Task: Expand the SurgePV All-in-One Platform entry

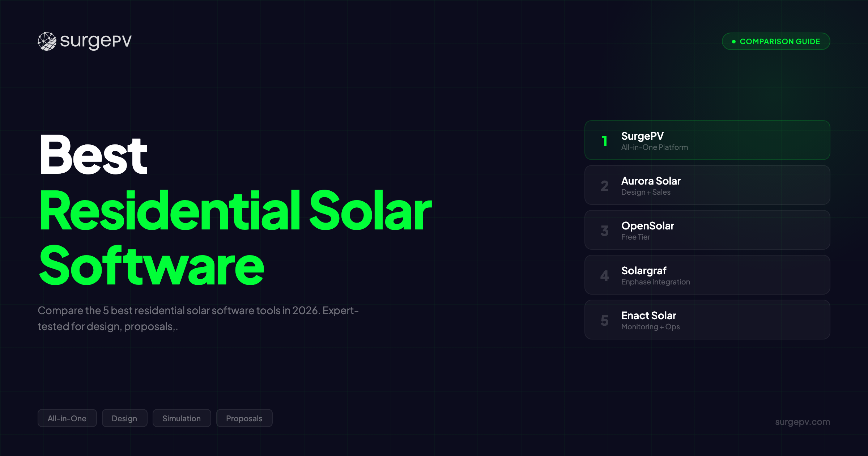Action: coord(707,141)
